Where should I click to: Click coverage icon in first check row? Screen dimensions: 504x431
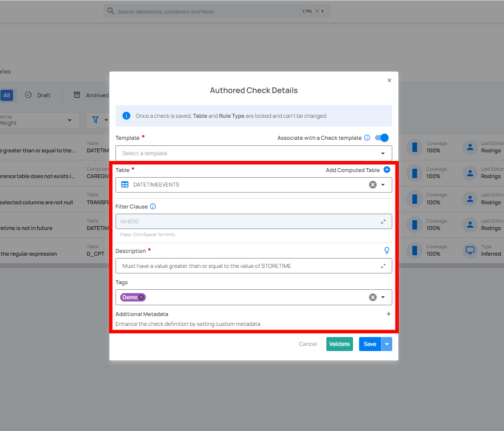(415, 147)
